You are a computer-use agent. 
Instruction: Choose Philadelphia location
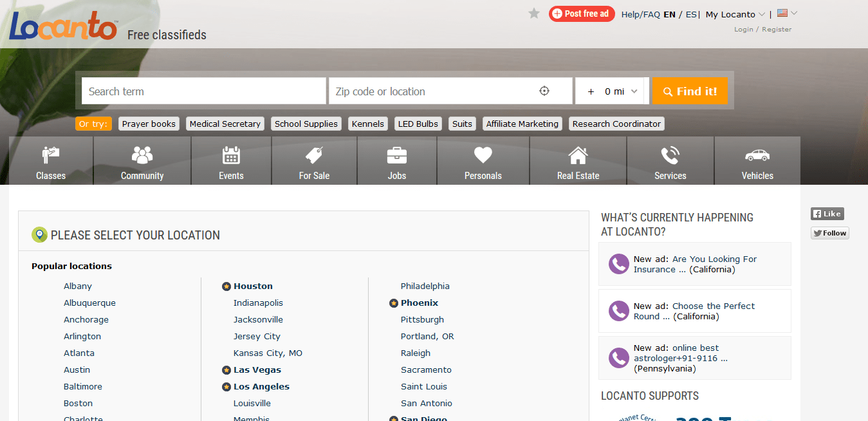click(x=425, y=286)
